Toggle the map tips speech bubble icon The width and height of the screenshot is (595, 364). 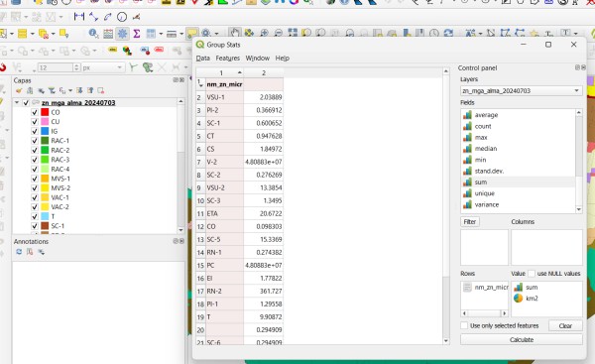click(192, 34)
